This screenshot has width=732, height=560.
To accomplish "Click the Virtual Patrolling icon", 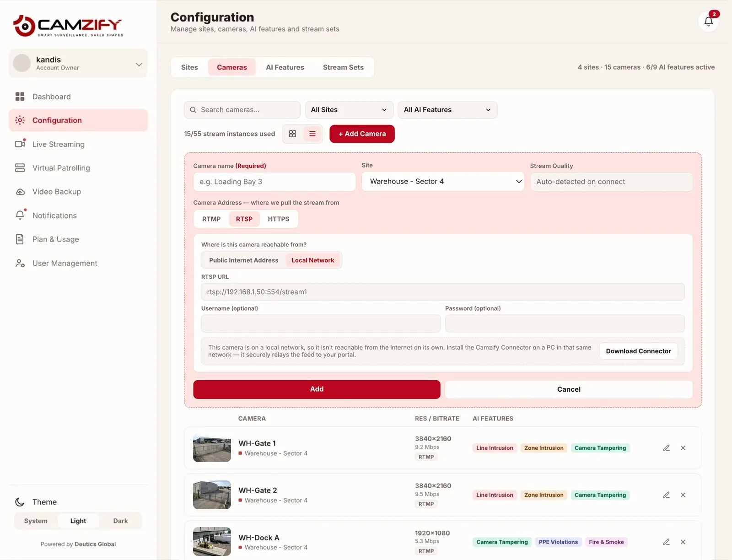I will click(20, 168).
